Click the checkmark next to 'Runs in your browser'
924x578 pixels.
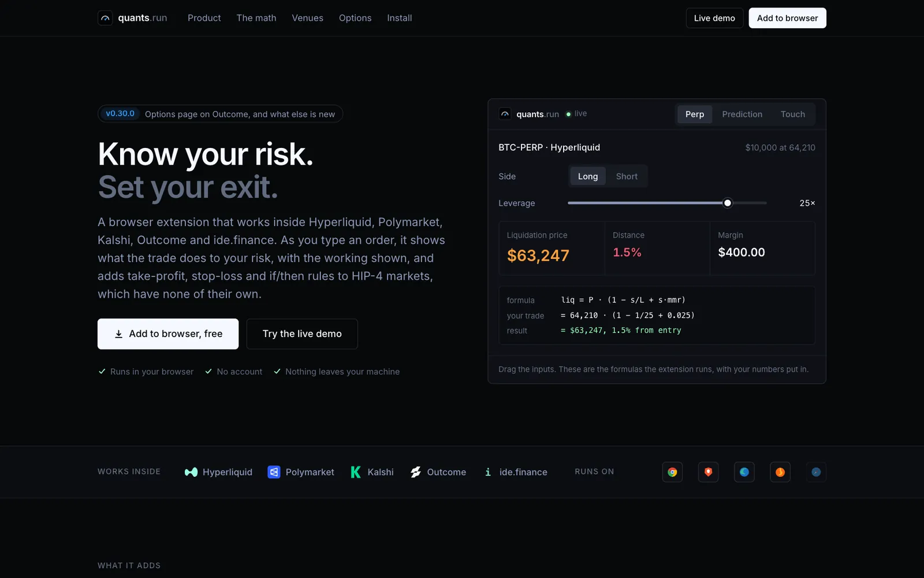102,371
